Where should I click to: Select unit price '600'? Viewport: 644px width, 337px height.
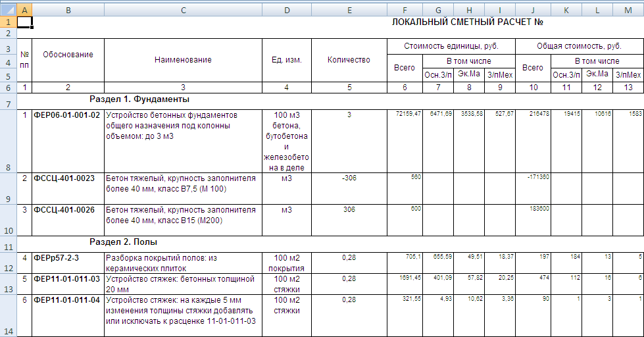pyautogui.click(x=405, y=220)
